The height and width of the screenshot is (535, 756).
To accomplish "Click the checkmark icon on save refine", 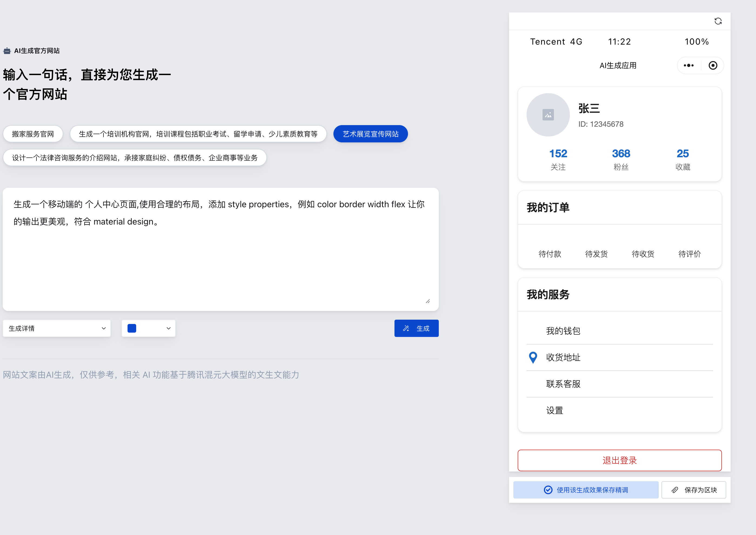I will [548, 490].
